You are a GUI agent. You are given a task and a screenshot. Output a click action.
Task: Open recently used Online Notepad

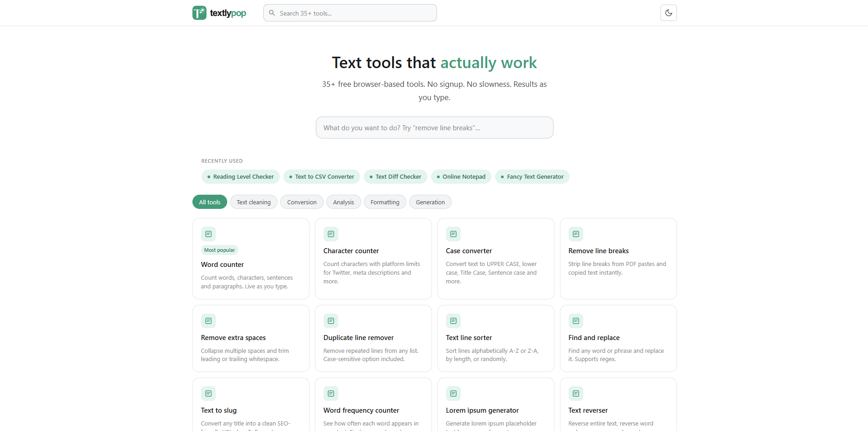click(x=461, y=177)
